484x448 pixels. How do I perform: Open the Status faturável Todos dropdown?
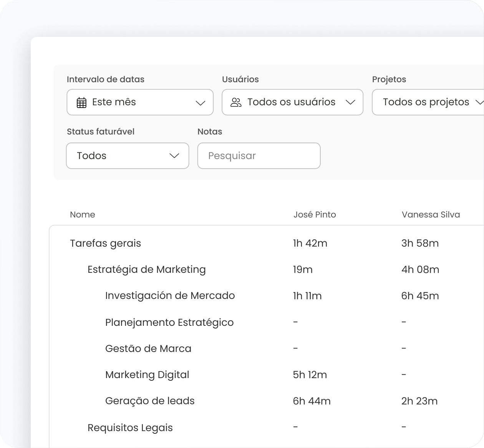pyautogui.click(x=128, y=156)
